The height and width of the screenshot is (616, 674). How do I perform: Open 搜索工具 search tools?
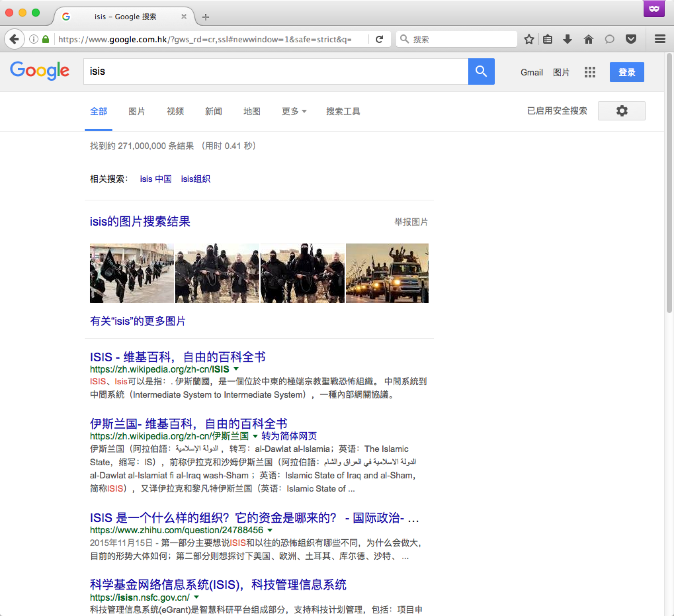click(343, 111)
